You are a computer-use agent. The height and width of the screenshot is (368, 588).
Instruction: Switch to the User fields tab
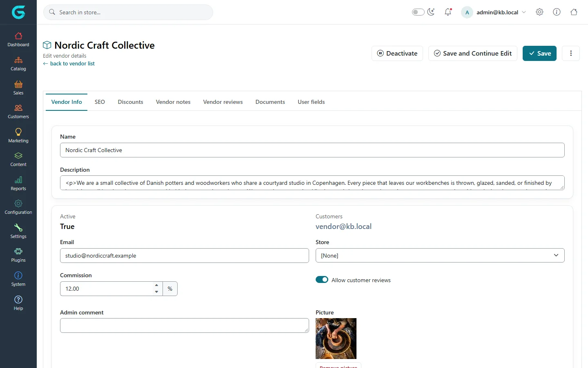311,102
